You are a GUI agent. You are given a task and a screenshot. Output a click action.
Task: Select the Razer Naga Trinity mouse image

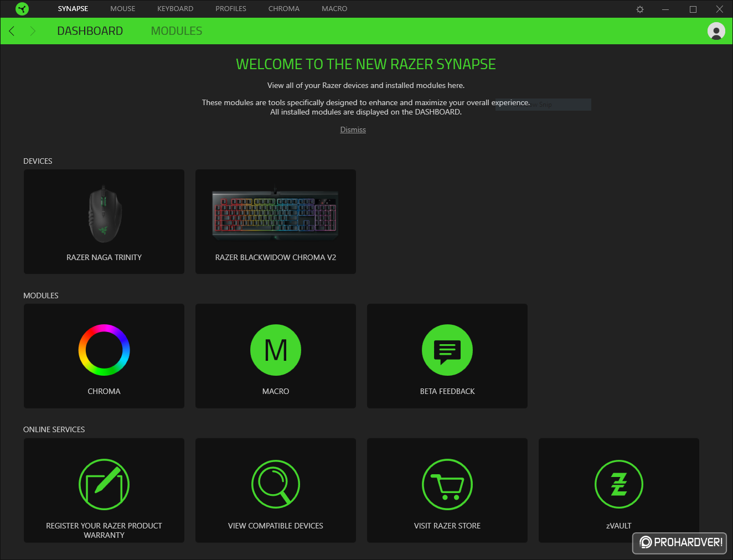pyautogui.click(x=104, y=215)
